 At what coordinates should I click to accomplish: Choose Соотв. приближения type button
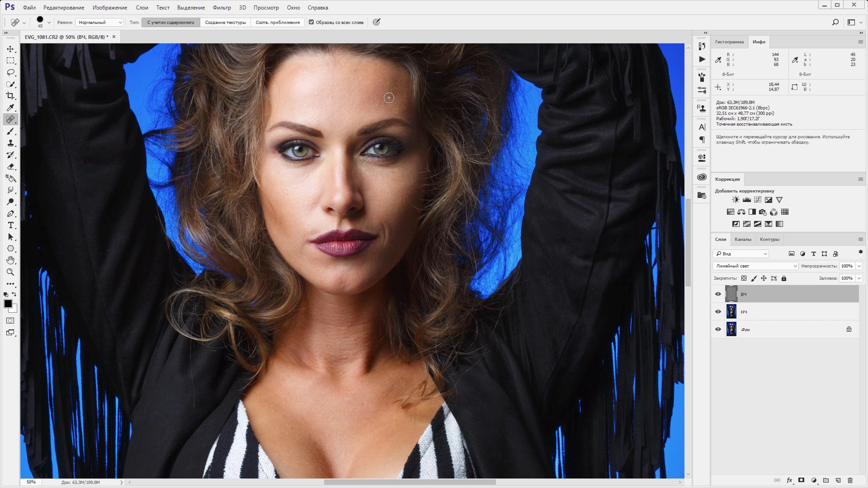(277, 22)
